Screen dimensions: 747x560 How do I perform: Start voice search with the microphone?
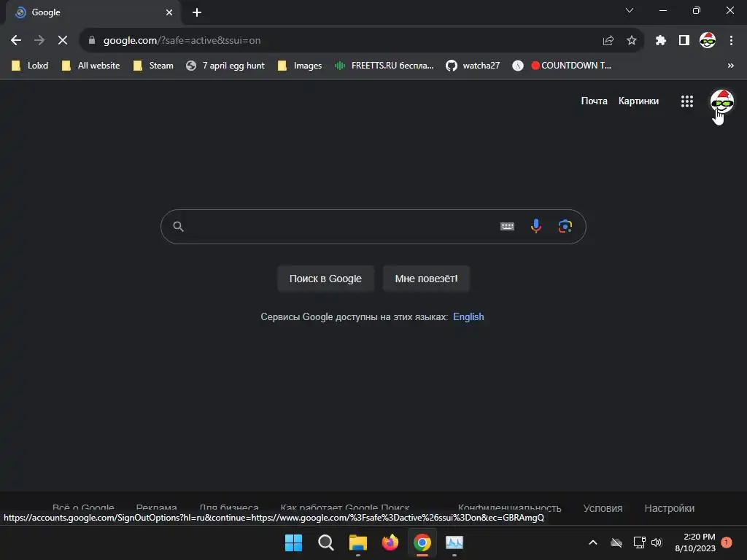pos(536,226)
